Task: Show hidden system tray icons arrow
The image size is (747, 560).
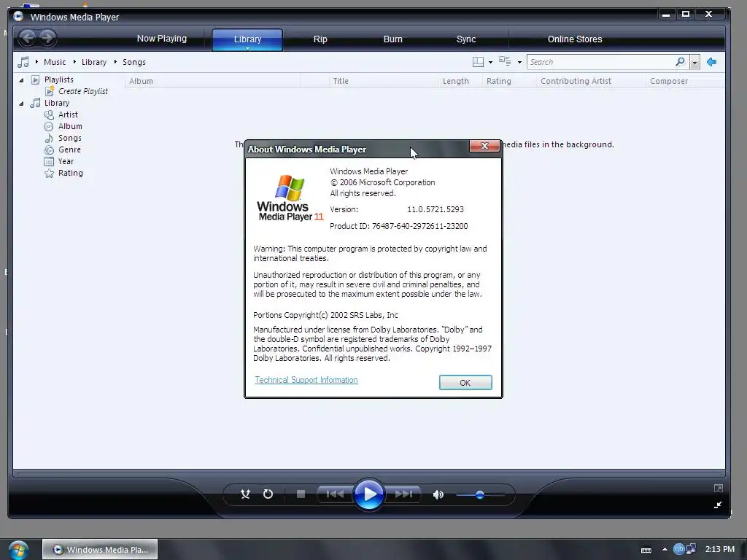Action: [665, 550]
